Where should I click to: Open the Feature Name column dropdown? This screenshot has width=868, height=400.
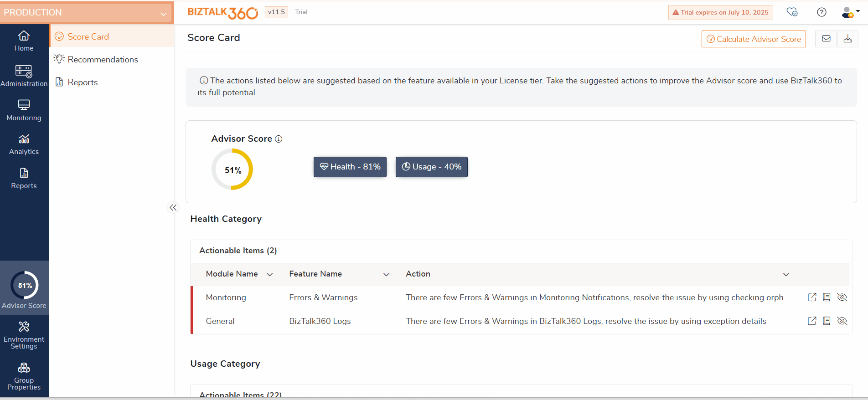(x=386, y=274)
